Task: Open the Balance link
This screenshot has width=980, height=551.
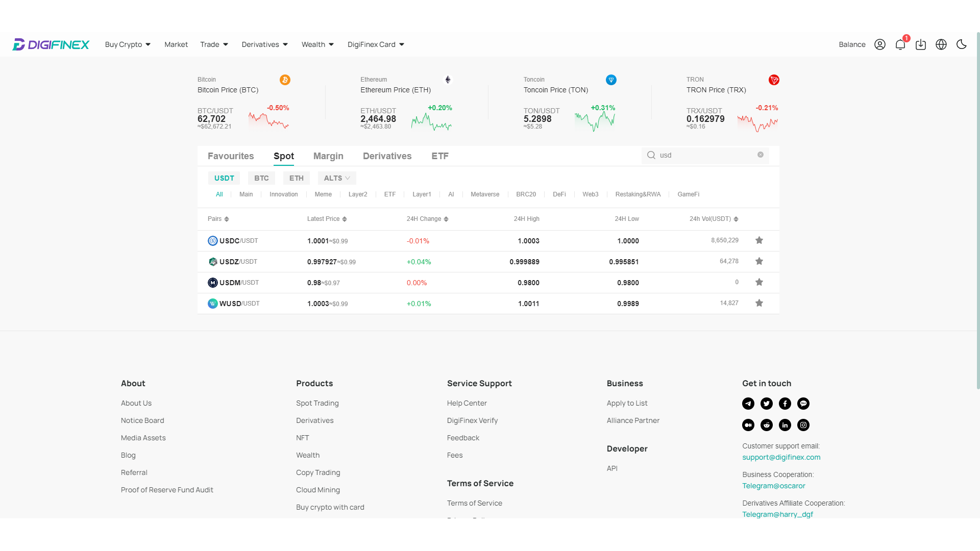Action: point(852,44)
